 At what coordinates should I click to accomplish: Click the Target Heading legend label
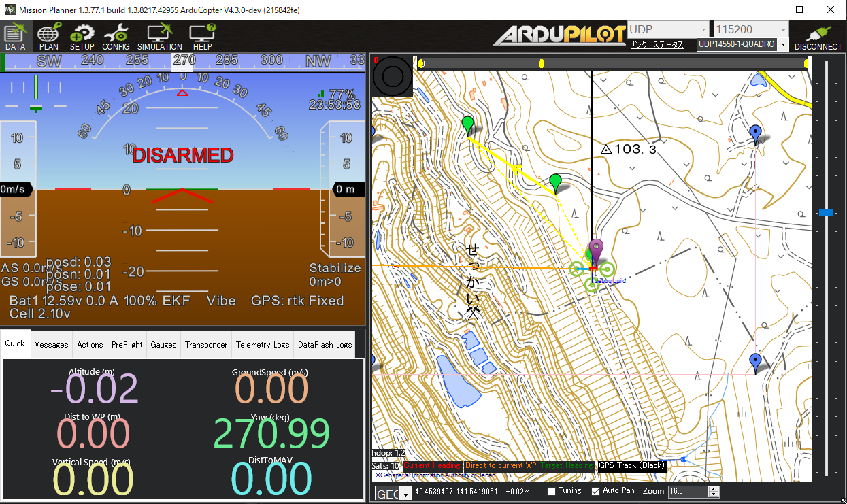tap(567, 466)
